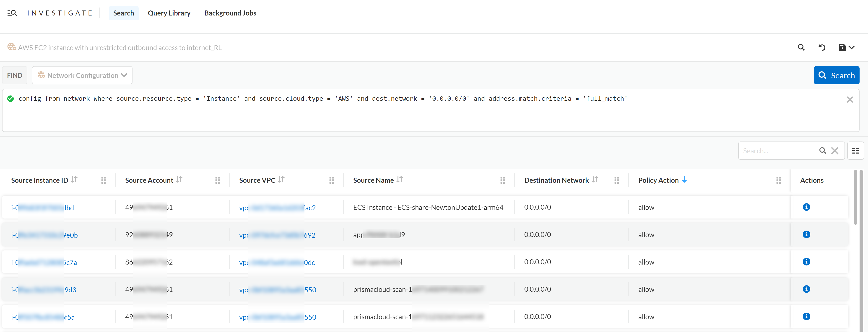The width and height of the screenshot is (868, 332).
Task: View info for ECS-share-NewtonUpdate1-arm64 row
Action: (806, 207)
